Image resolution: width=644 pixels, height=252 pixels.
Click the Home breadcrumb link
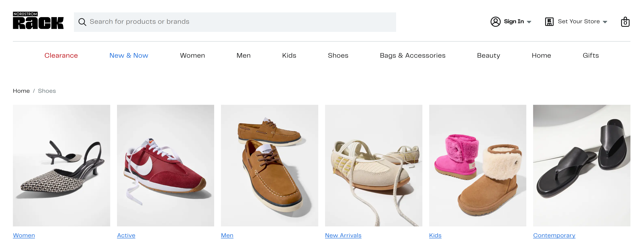click(x=21, y=91)
